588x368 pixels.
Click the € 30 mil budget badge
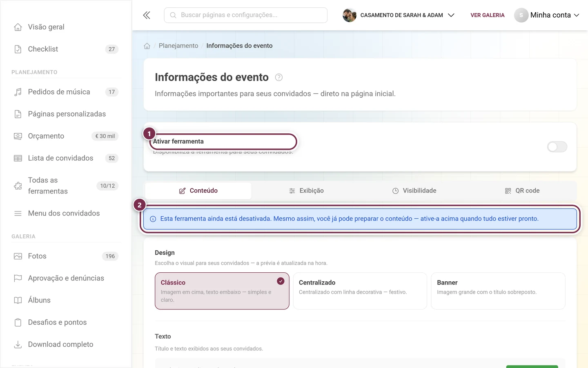105,136
